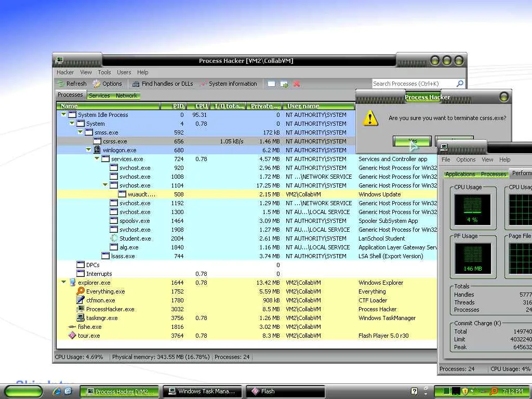Click the Windows Task Manager taskbar button

(x=202, y=392)
